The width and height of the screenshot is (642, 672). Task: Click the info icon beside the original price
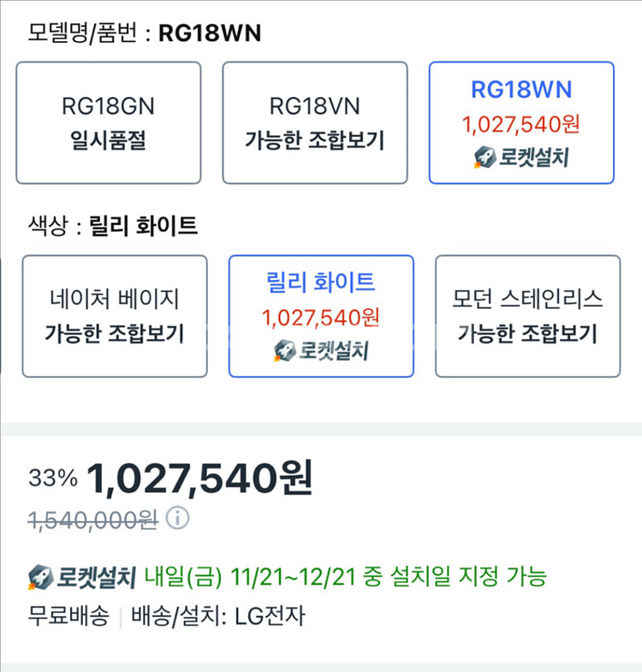[x=177, y=519]
